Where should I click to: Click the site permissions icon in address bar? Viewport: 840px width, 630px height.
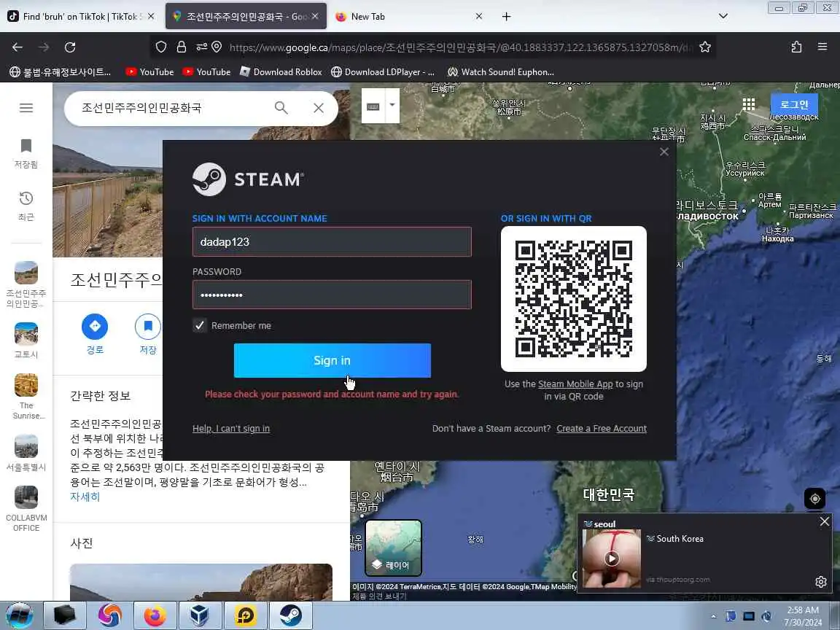[x=201, y=47]
